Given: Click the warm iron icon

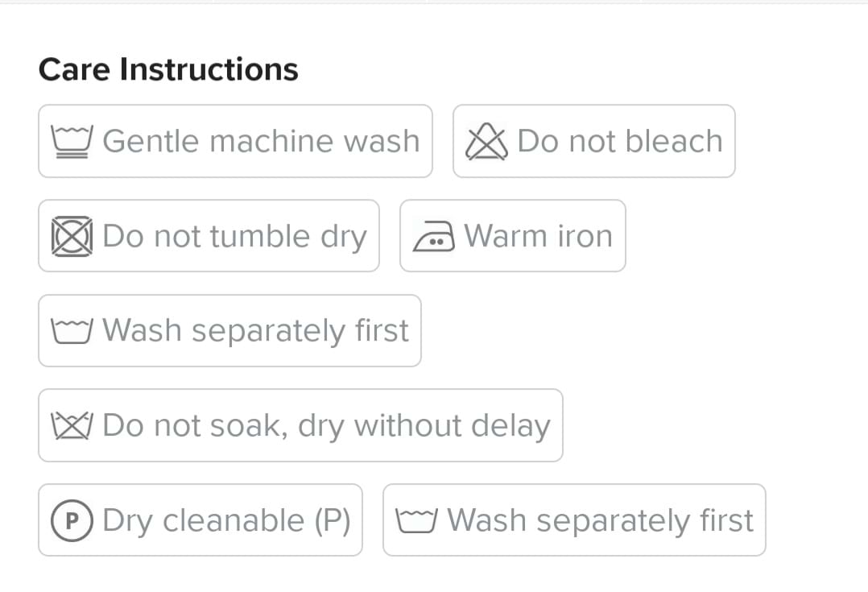Looking at the screenshot, I should click(435, 237).
